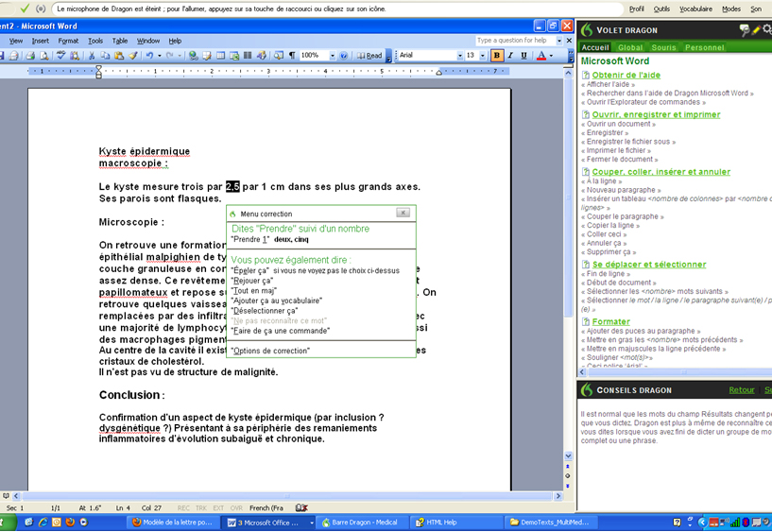Screen dimensions: 772x532
Task: Toggle Italic formatting
Action: tap(510, 56)
